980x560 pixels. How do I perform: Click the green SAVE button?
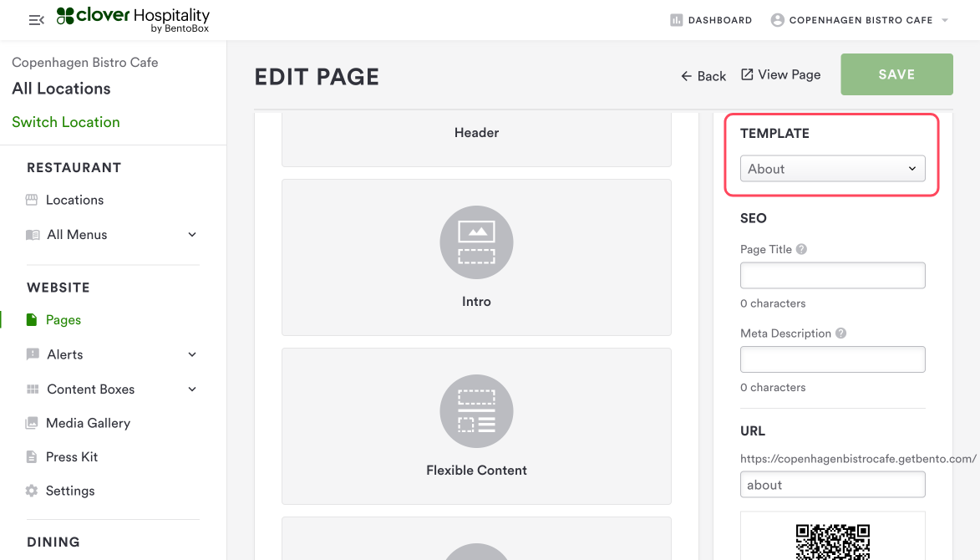click(897, 74)
